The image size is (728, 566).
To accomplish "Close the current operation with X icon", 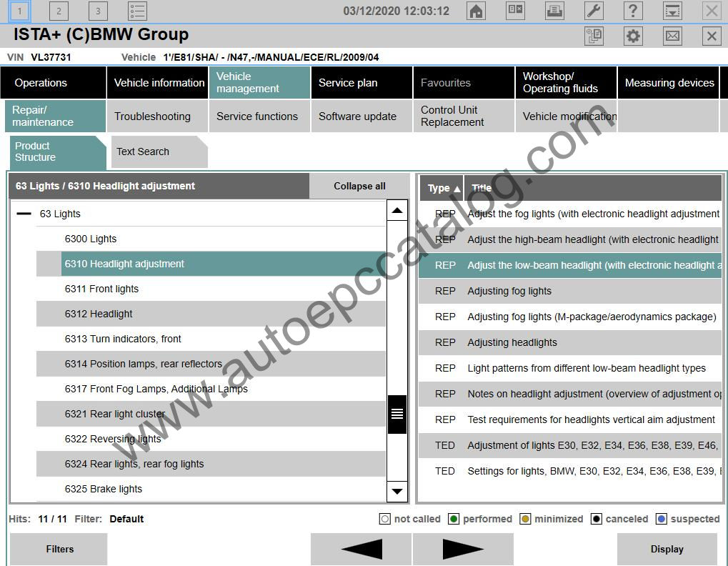I will (x=712, y=36).
